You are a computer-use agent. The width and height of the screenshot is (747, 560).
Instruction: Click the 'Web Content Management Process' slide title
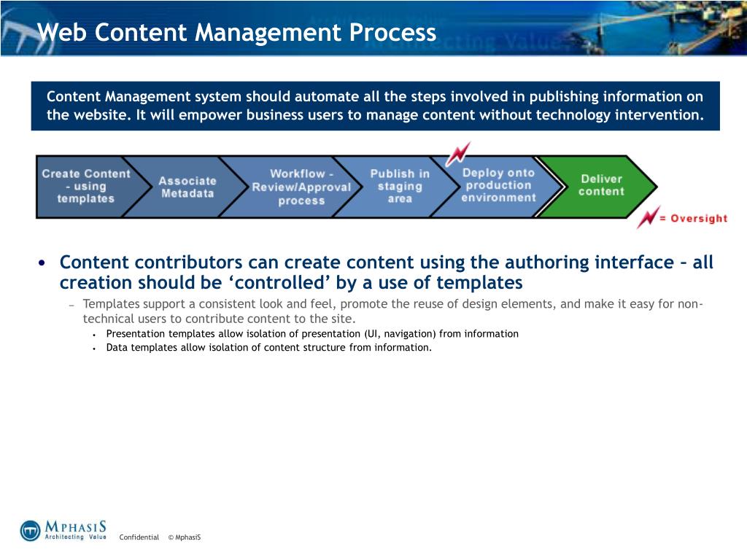(x=237, y=32)
